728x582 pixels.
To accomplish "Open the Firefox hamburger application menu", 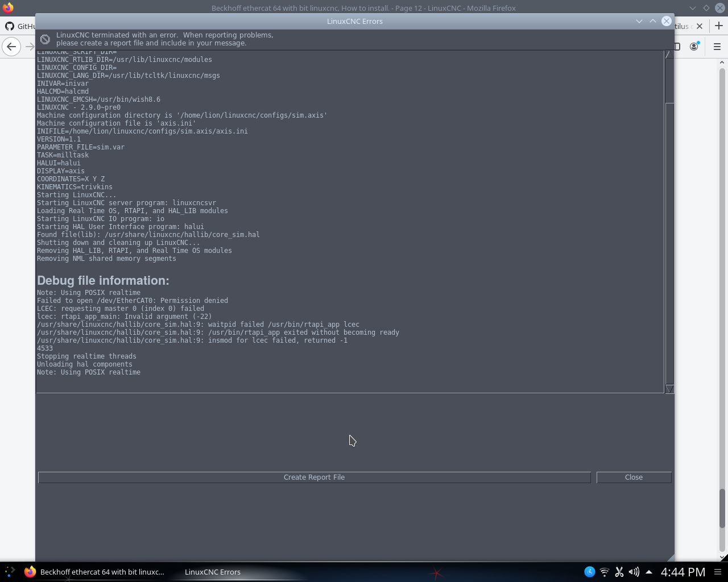I will pyautogui.click(x=717, y=47).
